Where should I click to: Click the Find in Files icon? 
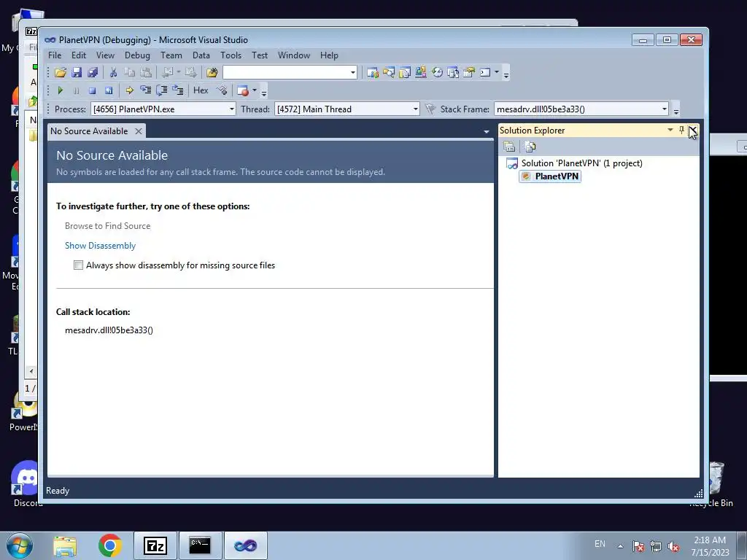click(x=212, y=72)
